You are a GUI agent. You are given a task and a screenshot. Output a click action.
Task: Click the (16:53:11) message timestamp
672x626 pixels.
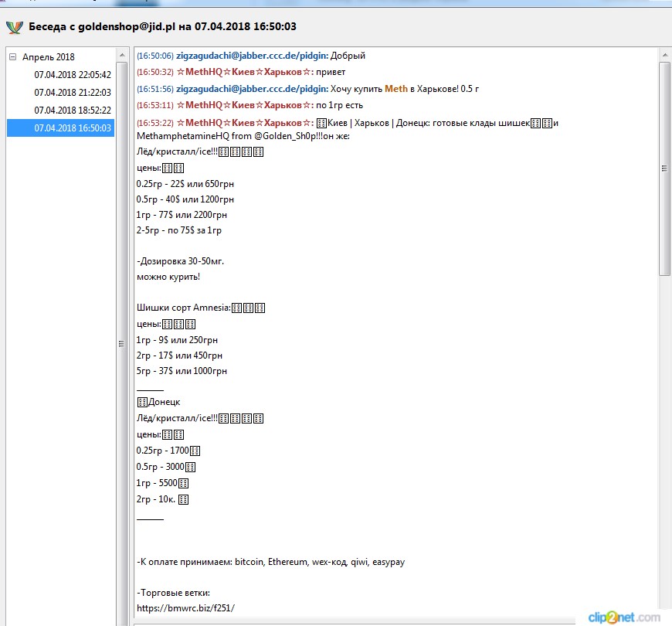click(x=154, y=105)
